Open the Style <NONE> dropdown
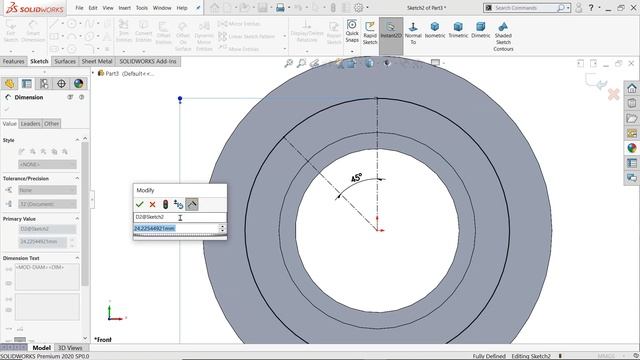The width and height of the screenshot is (640, 360). point(47,164)
